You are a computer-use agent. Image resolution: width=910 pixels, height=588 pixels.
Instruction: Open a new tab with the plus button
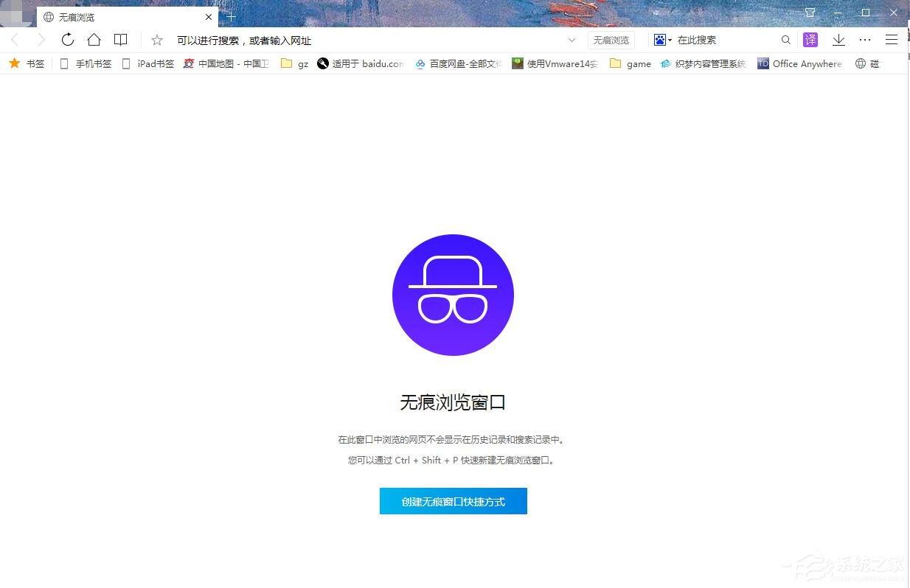click(x=231, y=15)
